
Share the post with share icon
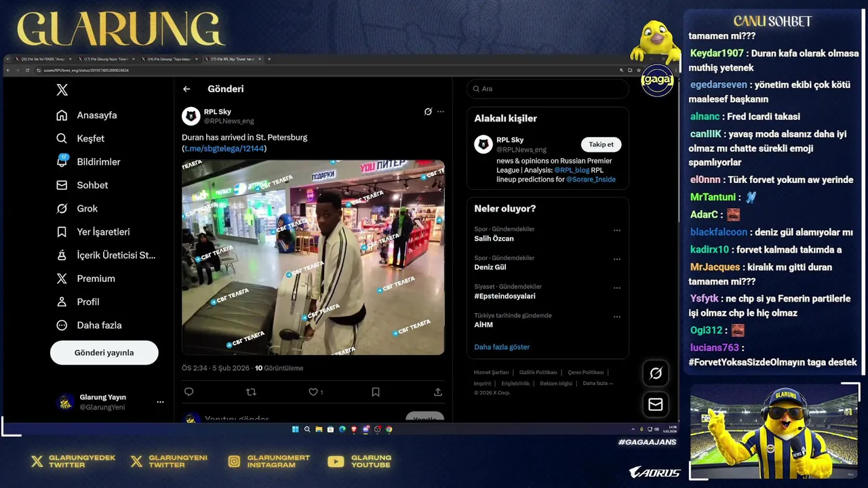438,392
